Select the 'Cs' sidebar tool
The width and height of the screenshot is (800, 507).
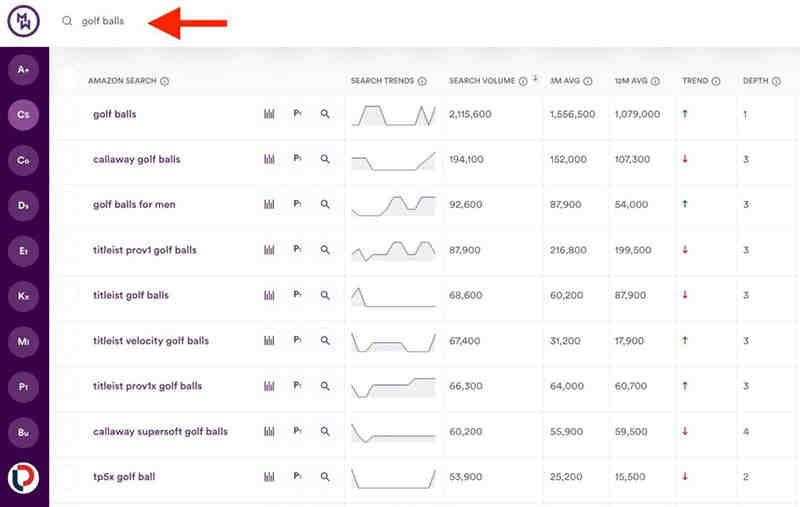(x=23, y=114)
